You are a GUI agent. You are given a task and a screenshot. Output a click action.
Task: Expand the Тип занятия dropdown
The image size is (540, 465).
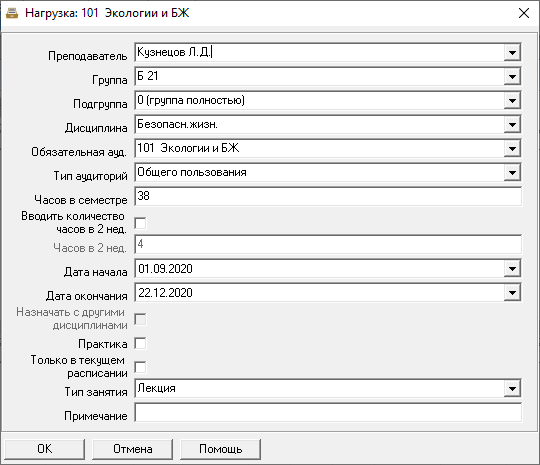(512, 389)
